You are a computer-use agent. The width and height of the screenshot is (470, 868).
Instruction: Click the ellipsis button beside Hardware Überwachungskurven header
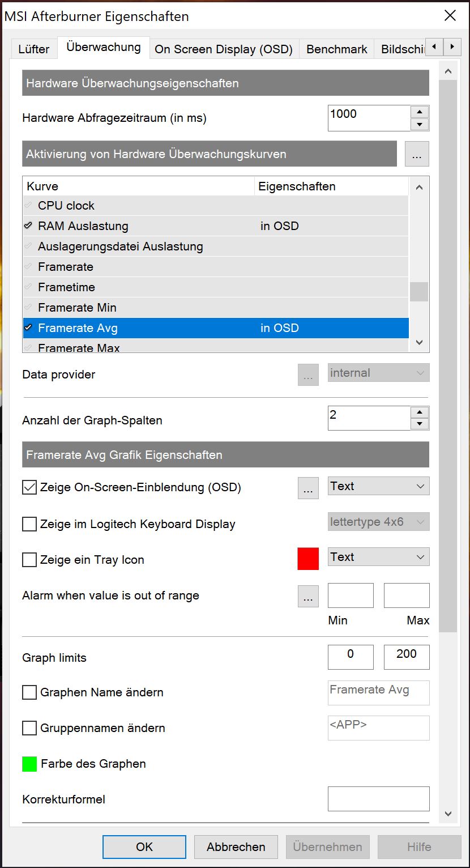click(x=417, y=154)
